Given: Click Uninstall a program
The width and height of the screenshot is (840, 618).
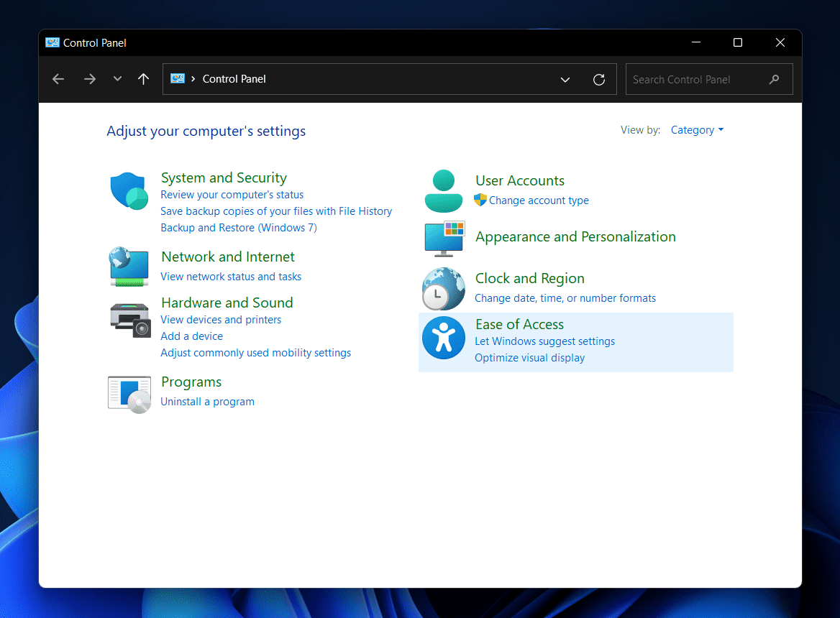Looking at the screenshot, I should pyautogui.click(x=207, y=401).
